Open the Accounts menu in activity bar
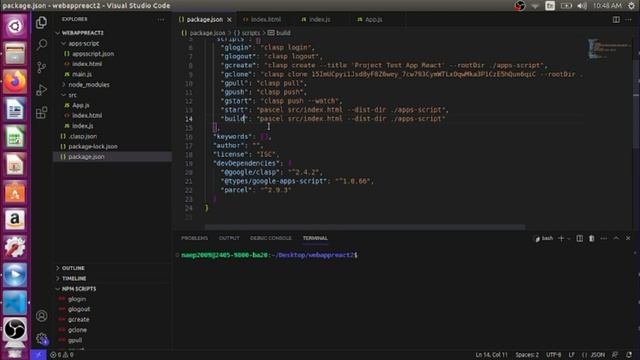Image resolution: width=640 pixels, height=360 pixels. (x=41, y=316)
